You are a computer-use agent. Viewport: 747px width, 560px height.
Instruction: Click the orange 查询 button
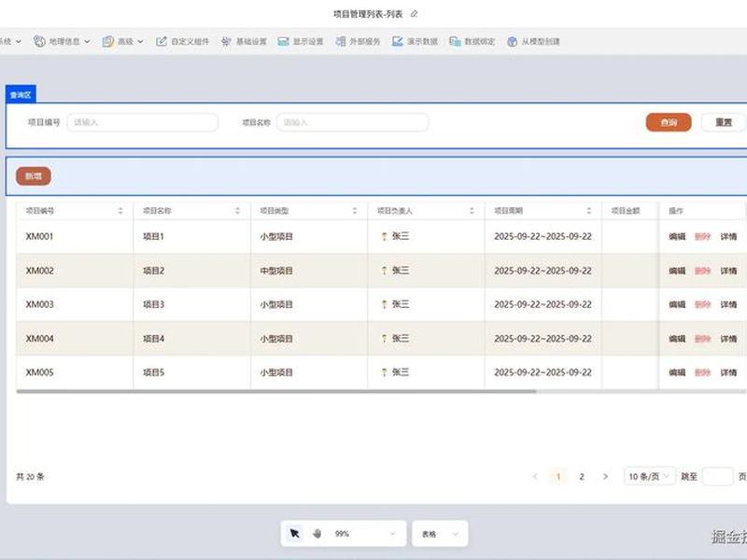(x=669, y=122)
